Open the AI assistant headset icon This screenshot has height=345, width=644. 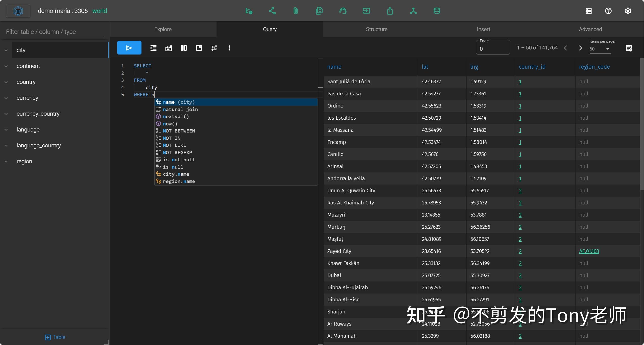(x=343, y=11)
